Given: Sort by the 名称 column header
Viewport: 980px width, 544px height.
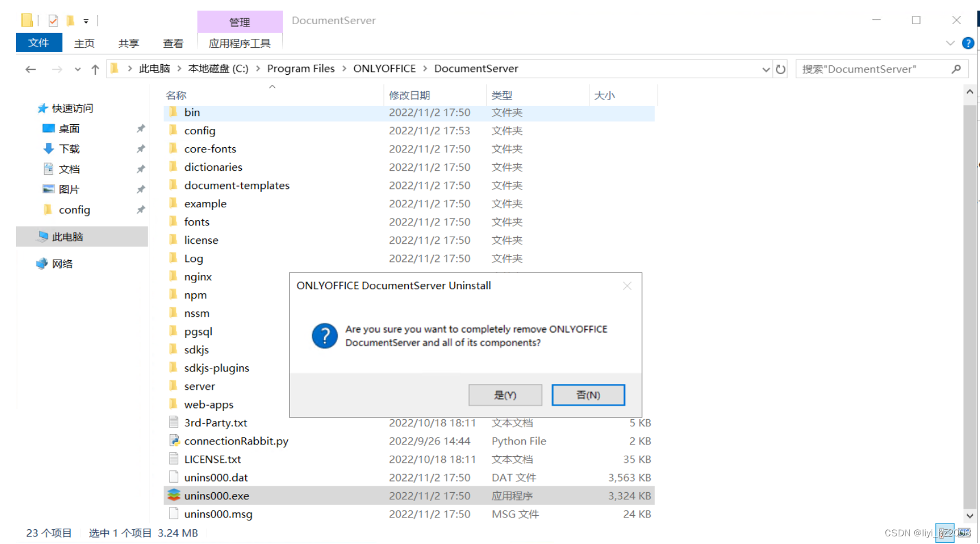Looking at the screenshot, I should [x=176, y=95].
